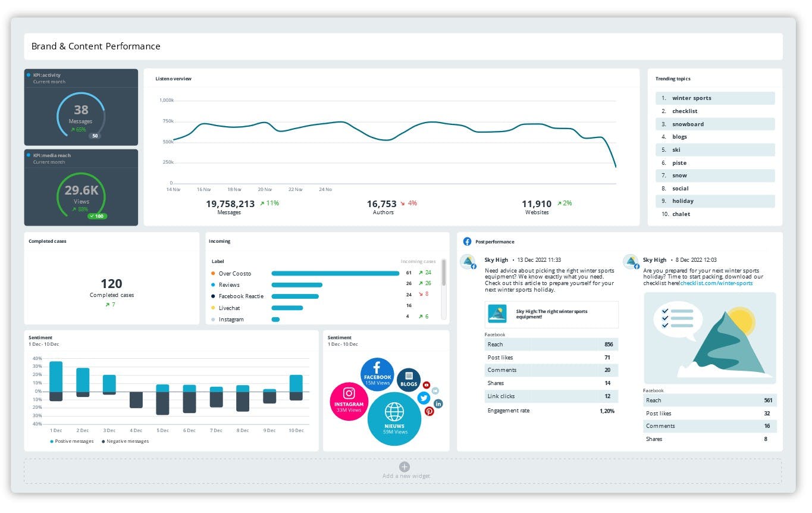The width and height of the screenshot is (812, 513).
Task: Click the LinkedIn bubble icon
Action: 438,403
